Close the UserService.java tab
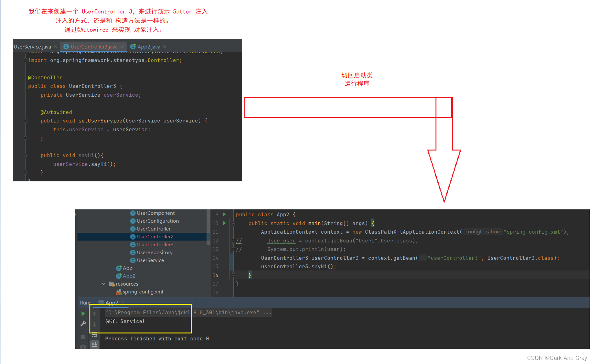 tap(56, 47)
